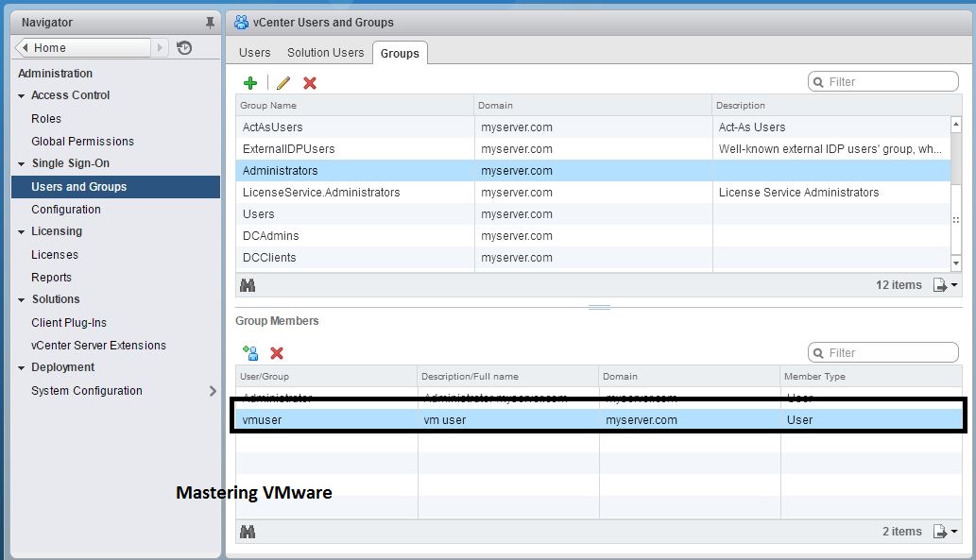
Task: Sort groups by Domain column header
Action: pos(592,105)
